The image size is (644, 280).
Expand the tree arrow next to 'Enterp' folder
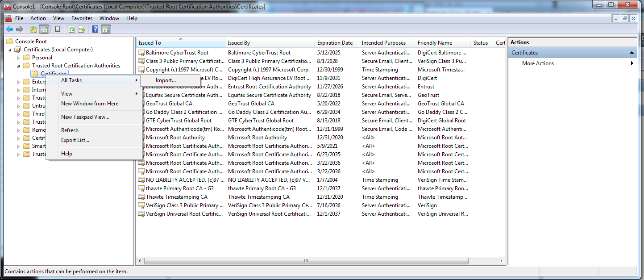19,82
